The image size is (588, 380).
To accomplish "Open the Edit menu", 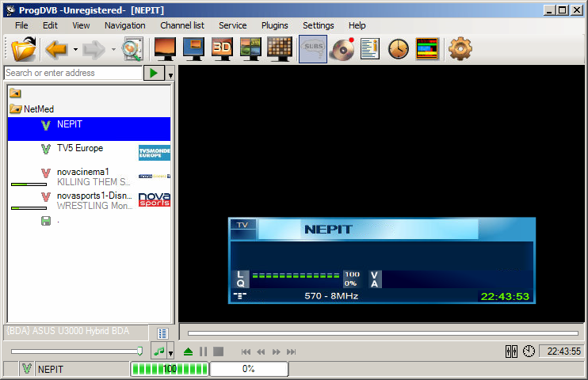I will tap(50, 25).
